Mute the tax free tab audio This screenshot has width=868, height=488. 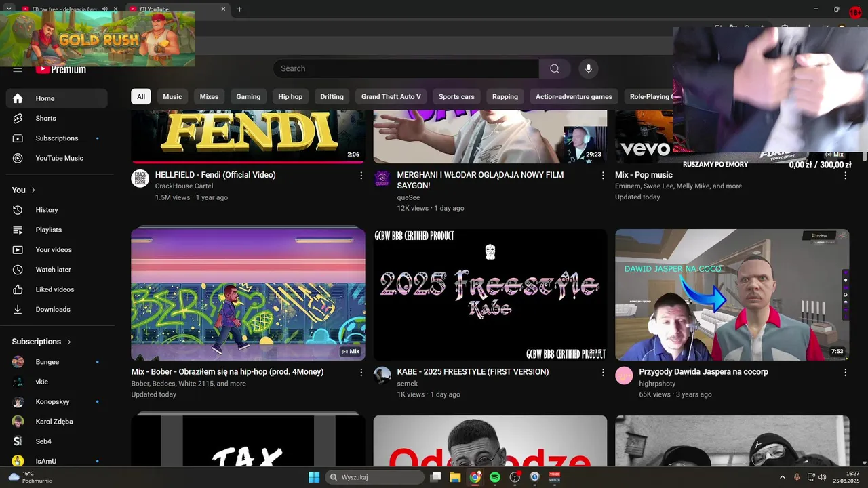(x=104, y=9)
